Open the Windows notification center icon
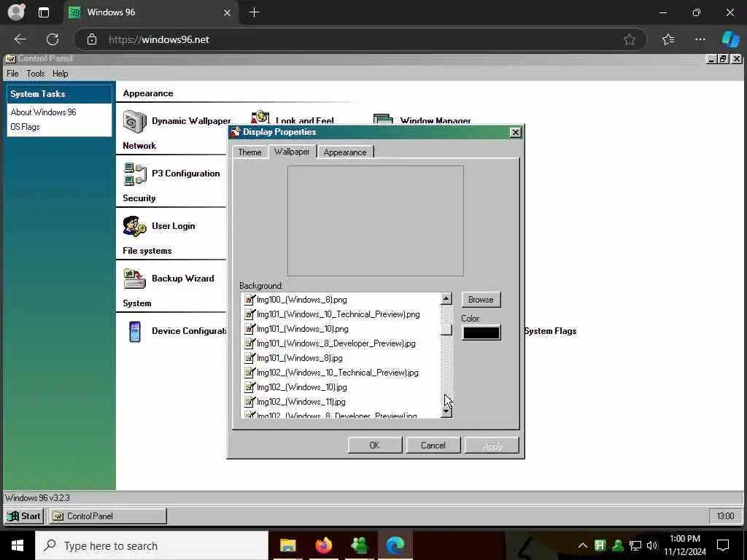Screen dimensions: 747x560 coord(723,545)
